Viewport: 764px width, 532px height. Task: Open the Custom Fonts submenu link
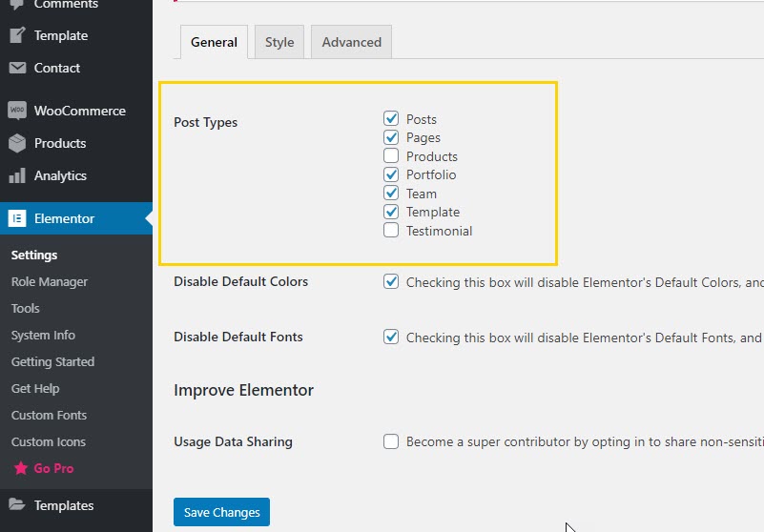[49, 415]
